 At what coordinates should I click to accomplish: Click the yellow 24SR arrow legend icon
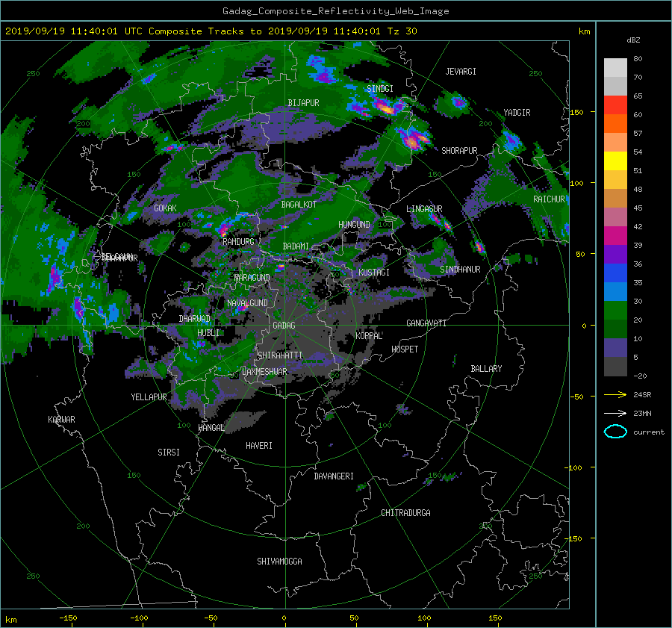tap(615, 394)
